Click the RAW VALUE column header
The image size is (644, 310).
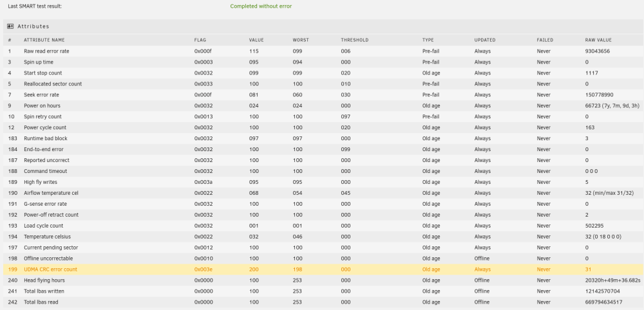pyautogui.click(x=598, y=40)
